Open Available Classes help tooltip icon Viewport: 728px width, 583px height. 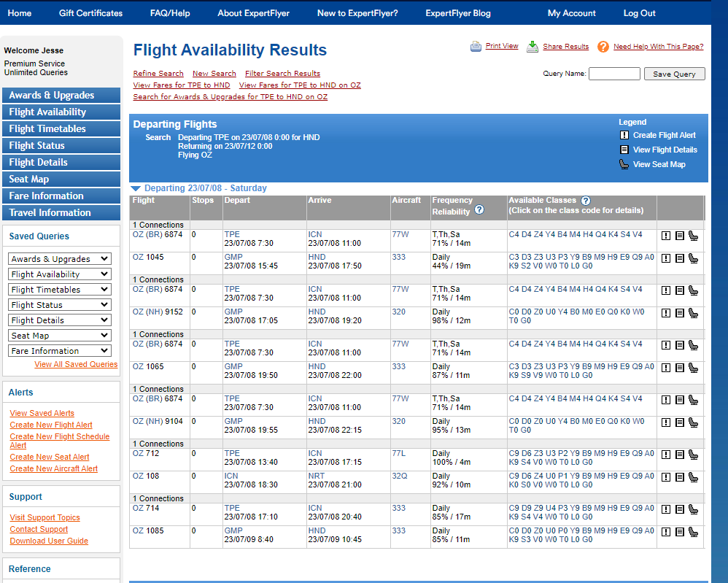click(586, 201)
